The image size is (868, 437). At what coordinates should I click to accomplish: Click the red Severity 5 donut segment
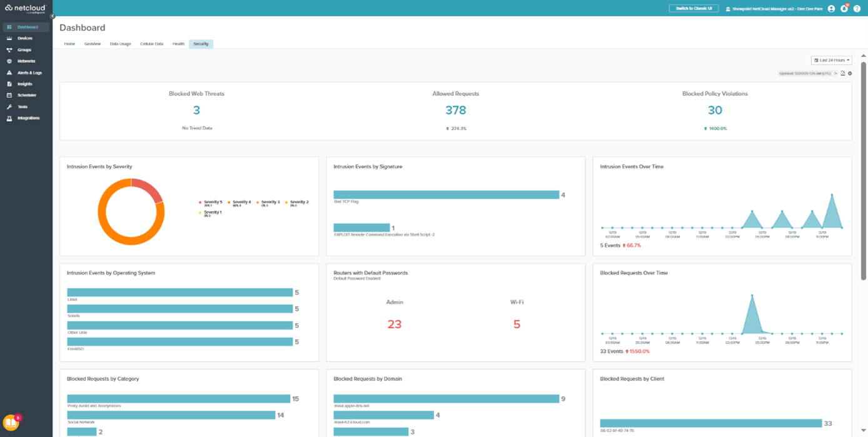pyautogui.click(x=150, y=189)
